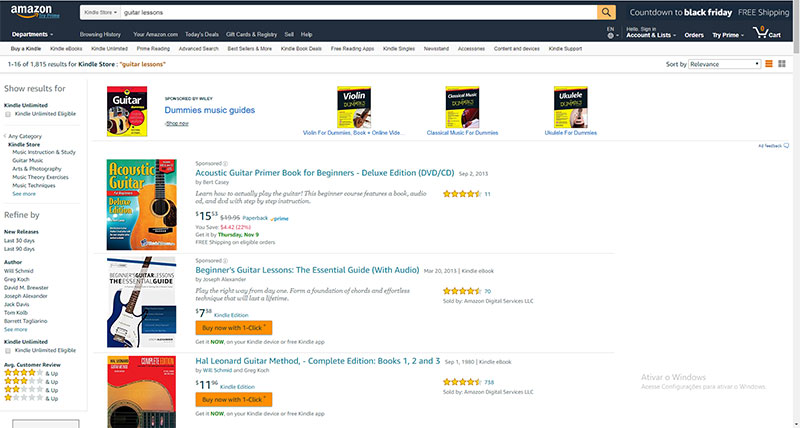Open Today's Deals
This screenshot has width=800, height=428.
202,35
